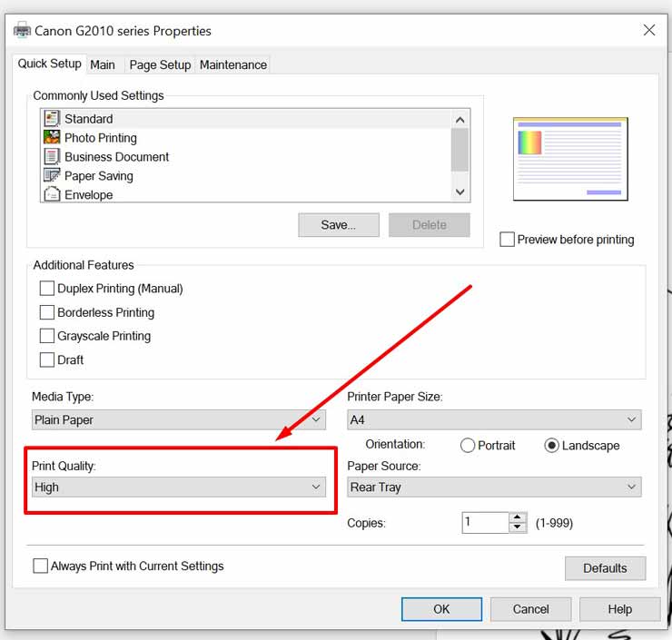This screenshot has height=640, width=672.
Task: Enable Always Print with Current Settings
Action: tap(40, 566)
